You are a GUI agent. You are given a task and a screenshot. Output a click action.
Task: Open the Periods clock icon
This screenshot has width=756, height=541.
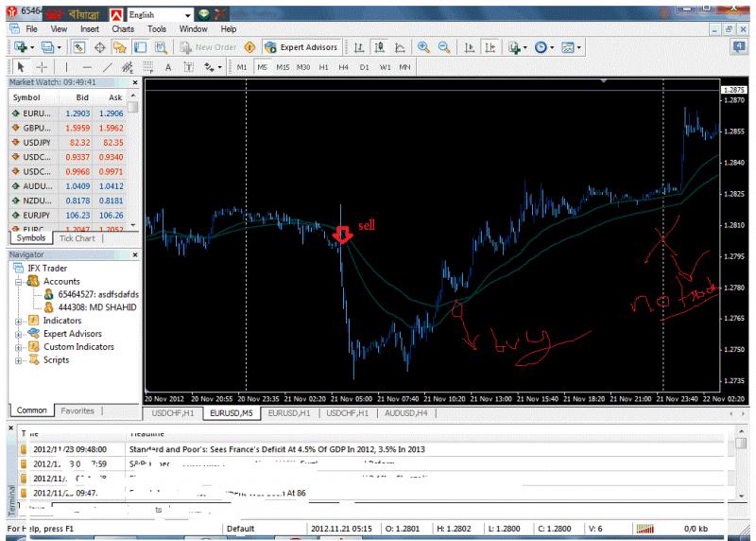(541, 47)
